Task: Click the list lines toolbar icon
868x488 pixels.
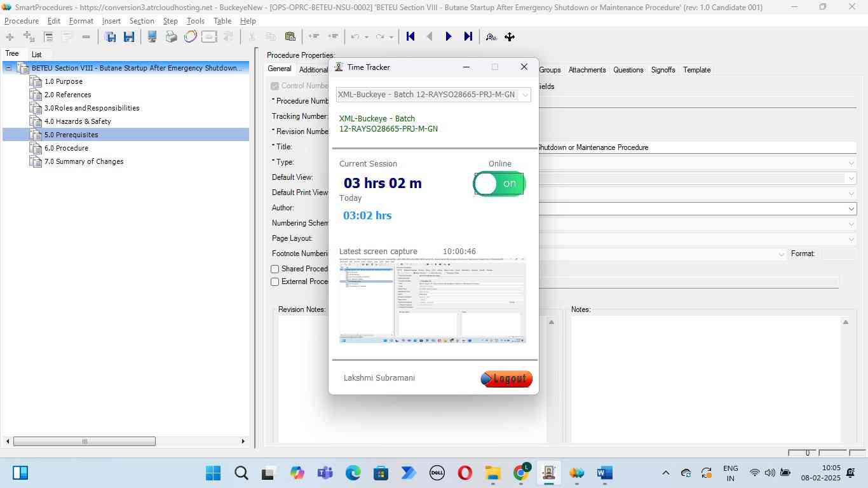Action: (x=48, y=37)
